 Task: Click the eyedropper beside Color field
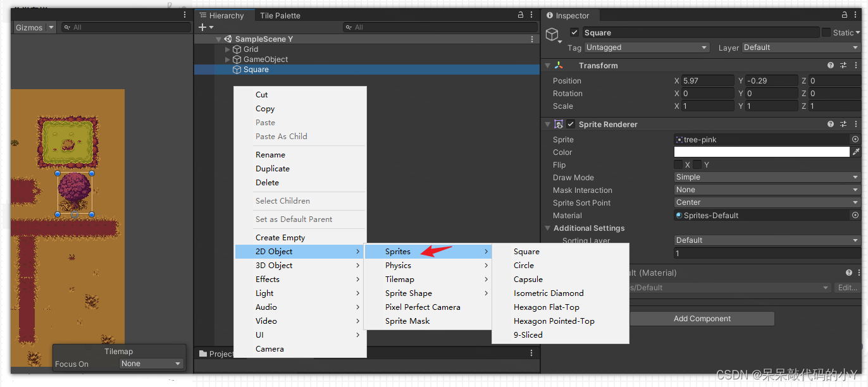tap(856, 152)
